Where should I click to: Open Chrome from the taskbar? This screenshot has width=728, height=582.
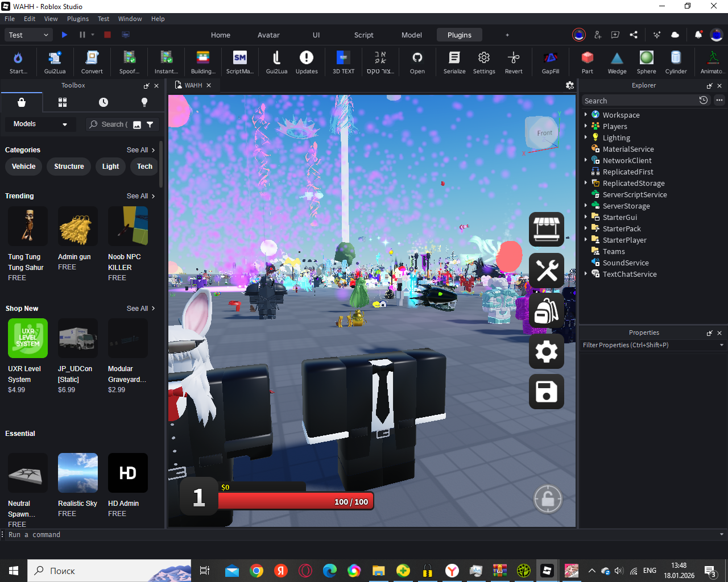coord(257,571)
